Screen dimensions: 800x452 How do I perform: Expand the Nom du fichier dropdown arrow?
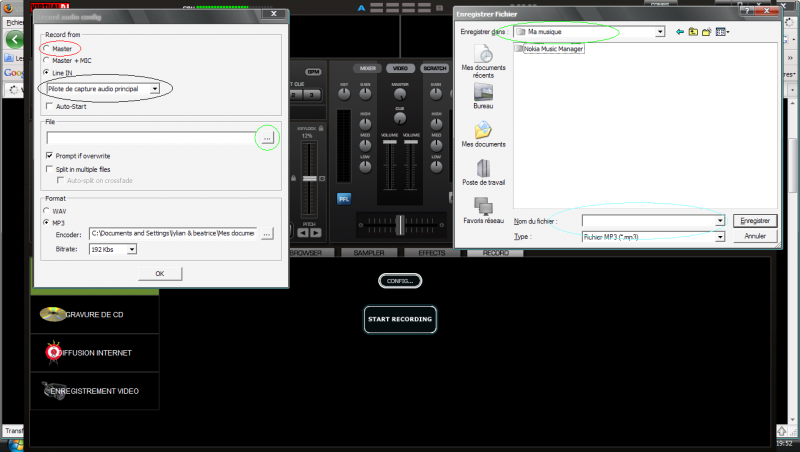pos(719,221)
